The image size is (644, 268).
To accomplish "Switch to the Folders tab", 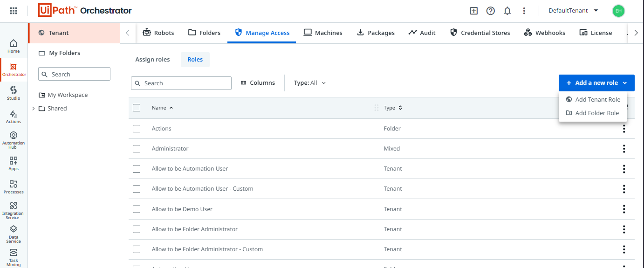I will click(x=204, y=33).
